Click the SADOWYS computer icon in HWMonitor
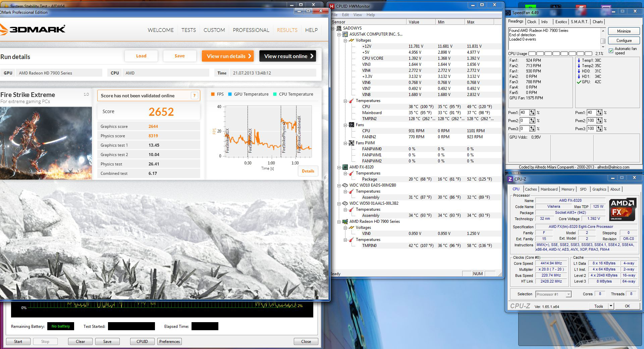The image size is (644, 349). point(339,28)
